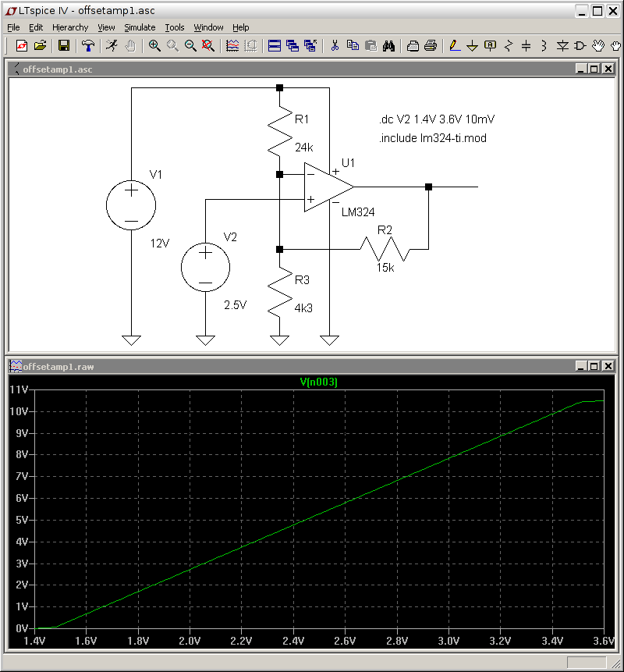Click the U1 op-amp triangle symbol
624x672 pixels.
pos(328,187)
